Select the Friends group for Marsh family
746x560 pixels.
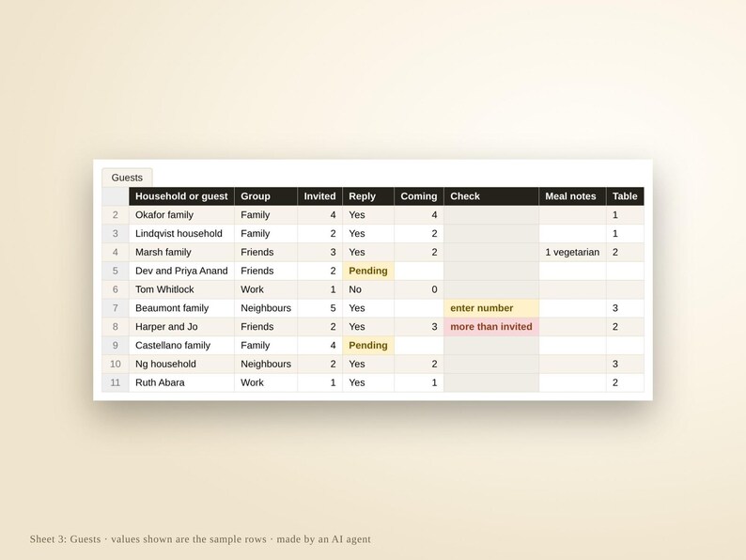(266, 252)
